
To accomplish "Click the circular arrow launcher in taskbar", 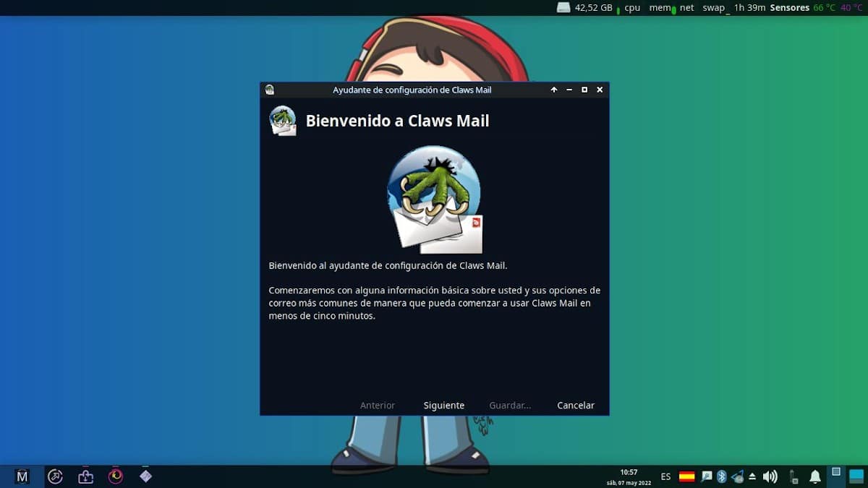I will (55, 476).
